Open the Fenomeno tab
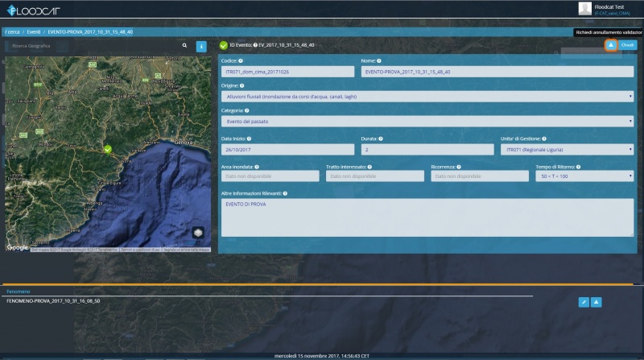Screen dimensions: 644x360 19,291
